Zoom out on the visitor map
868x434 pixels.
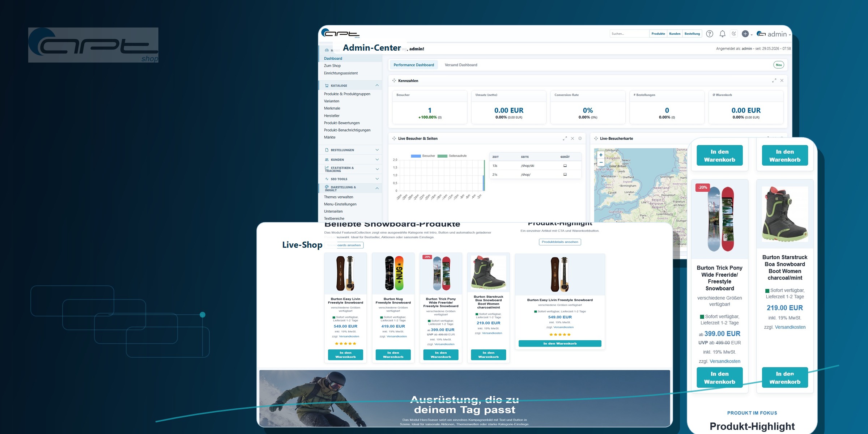[601, 162]
